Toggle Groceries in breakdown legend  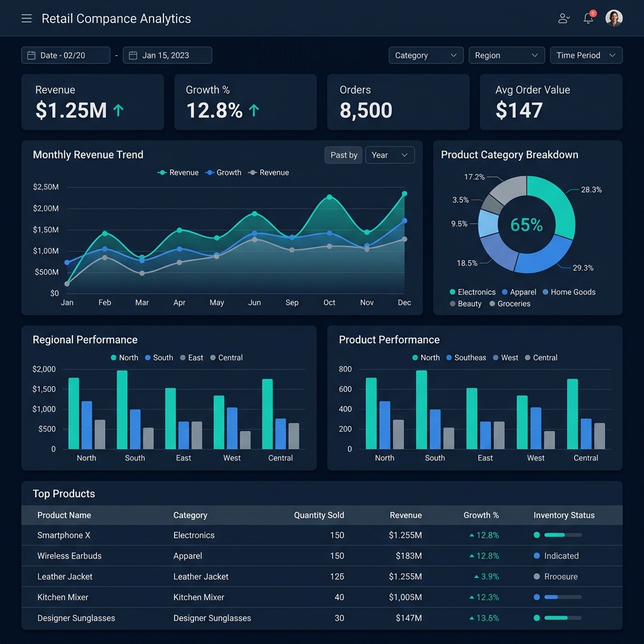509,304
